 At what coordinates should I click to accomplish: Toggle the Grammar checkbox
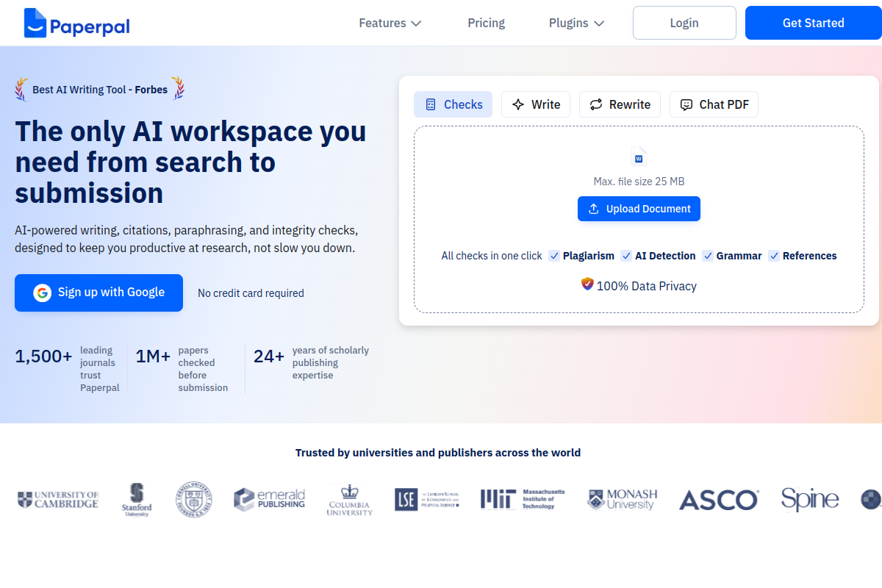708,256
